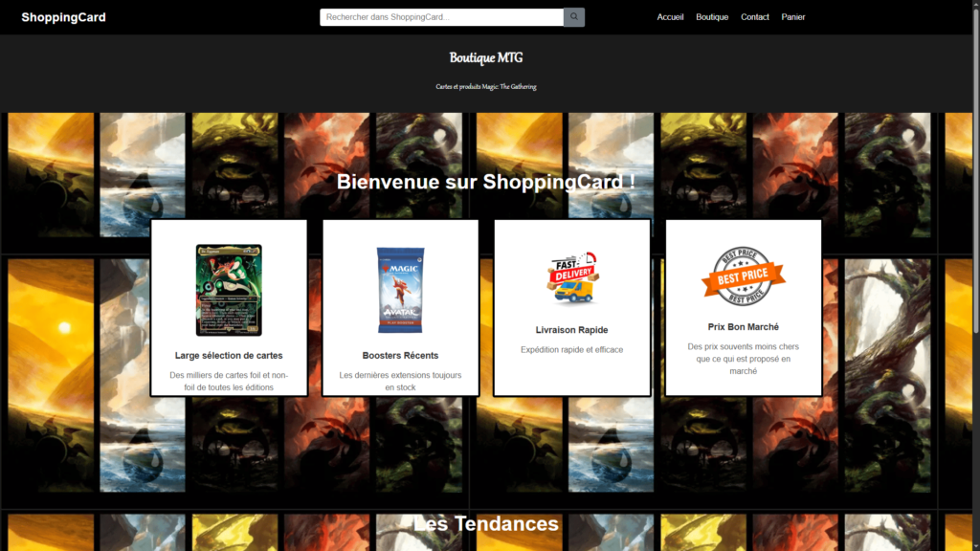Click the ShoppingCard logo in the header
980x551 pixels.
(x=64, y=17)
